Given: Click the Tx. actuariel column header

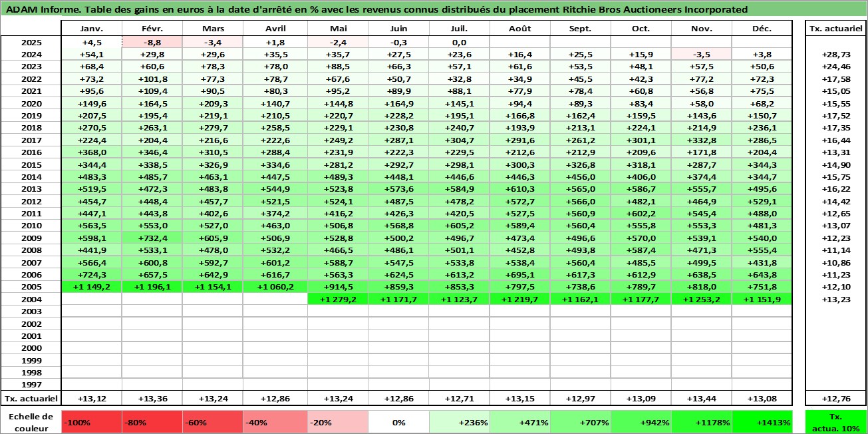Looking at the screenshot, I should 836,29.
